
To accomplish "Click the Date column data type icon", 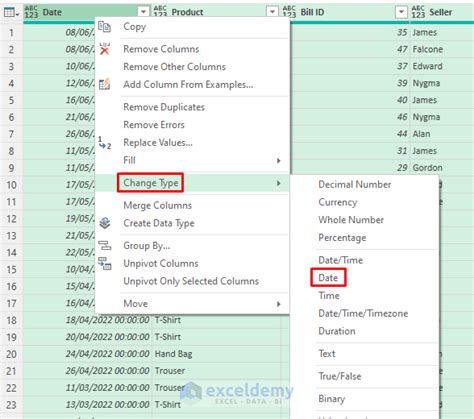I will [x=31, y=12].
